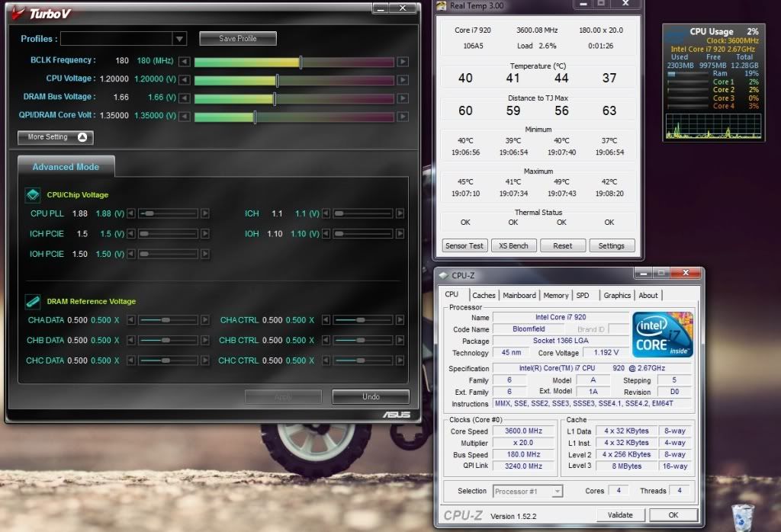
Task: Click the QPI/DRAM Core Volt slider handle
Action: [255, 117]
